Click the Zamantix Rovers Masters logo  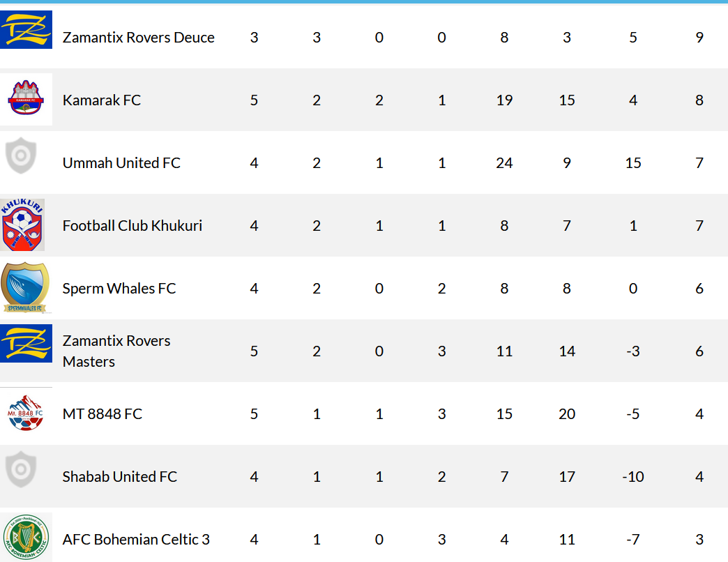(26, 344)
